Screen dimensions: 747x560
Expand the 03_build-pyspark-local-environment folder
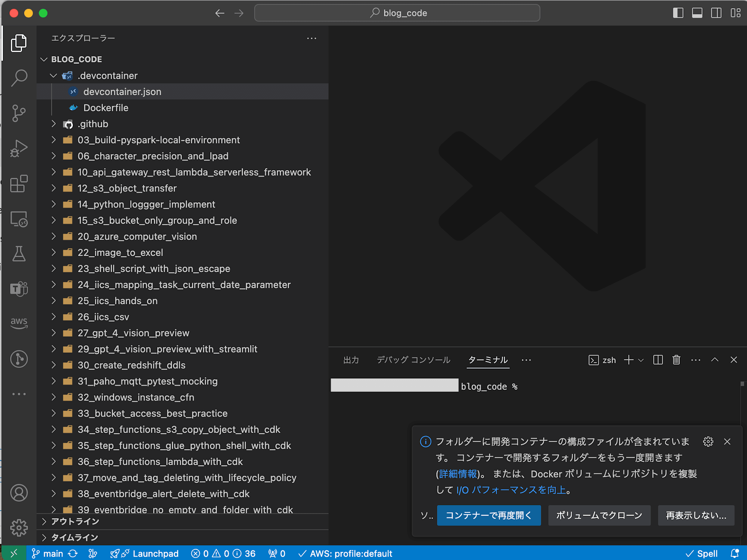53,140
